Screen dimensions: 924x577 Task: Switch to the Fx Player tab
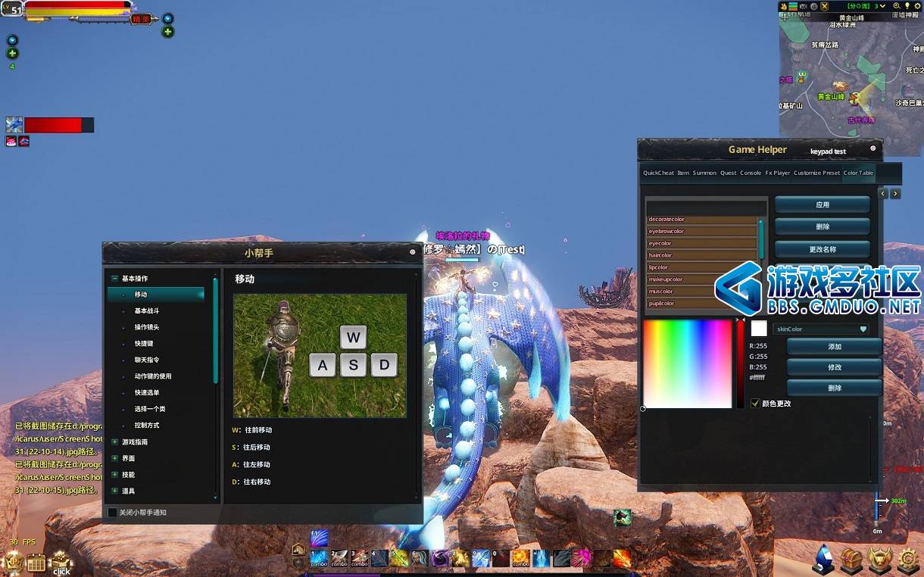778,173
